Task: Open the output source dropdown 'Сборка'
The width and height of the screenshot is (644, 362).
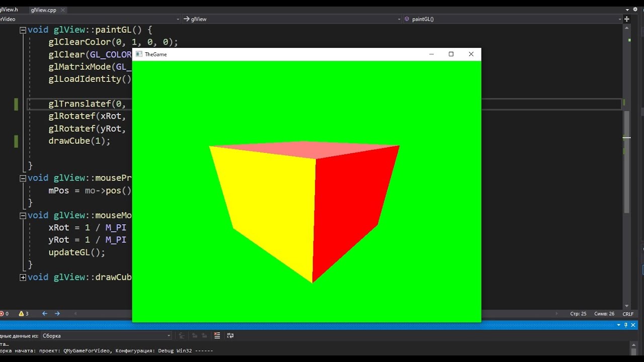Action: (106, 336)
